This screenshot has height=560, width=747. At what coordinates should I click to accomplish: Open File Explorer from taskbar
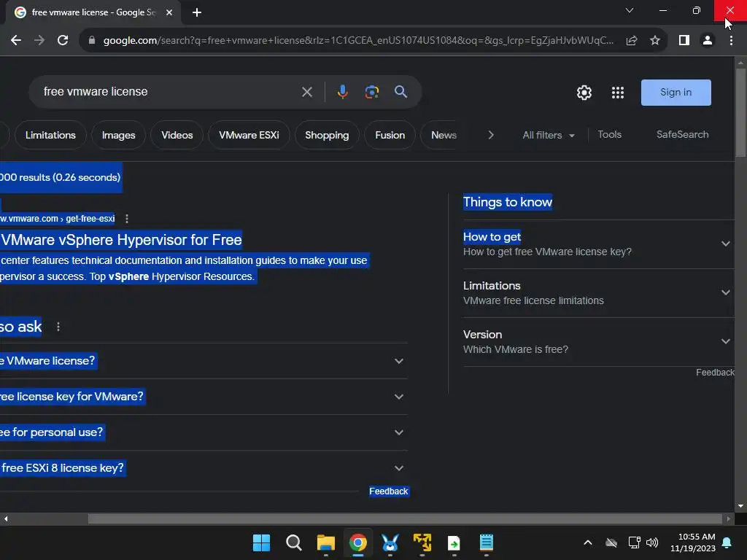(326, 542)
